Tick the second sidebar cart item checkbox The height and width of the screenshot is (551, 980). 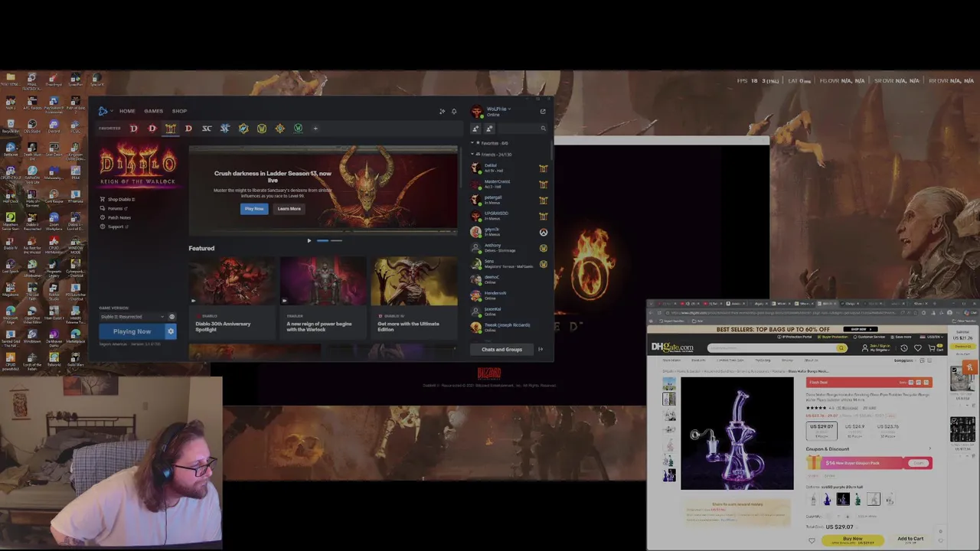tap(952, 420)
